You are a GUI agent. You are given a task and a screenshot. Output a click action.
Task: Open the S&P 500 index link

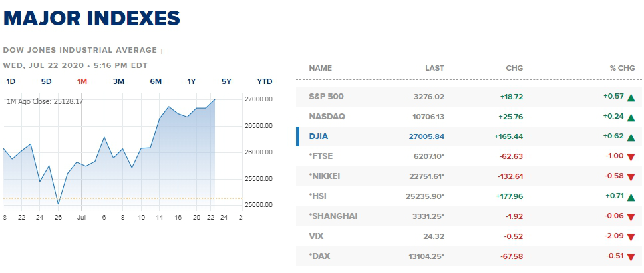pyautogui.click(x=326, y=97)
